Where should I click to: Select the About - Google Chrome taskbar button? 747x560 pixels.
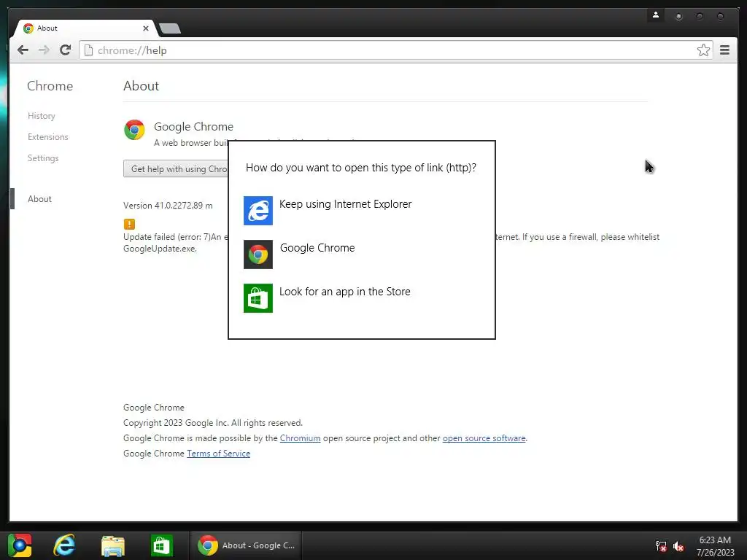[246, 545]
